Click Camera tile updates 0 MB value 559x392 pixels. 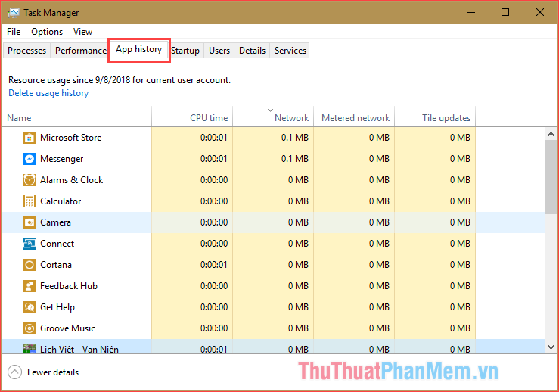pyautogui.click(x=460, y=222)
